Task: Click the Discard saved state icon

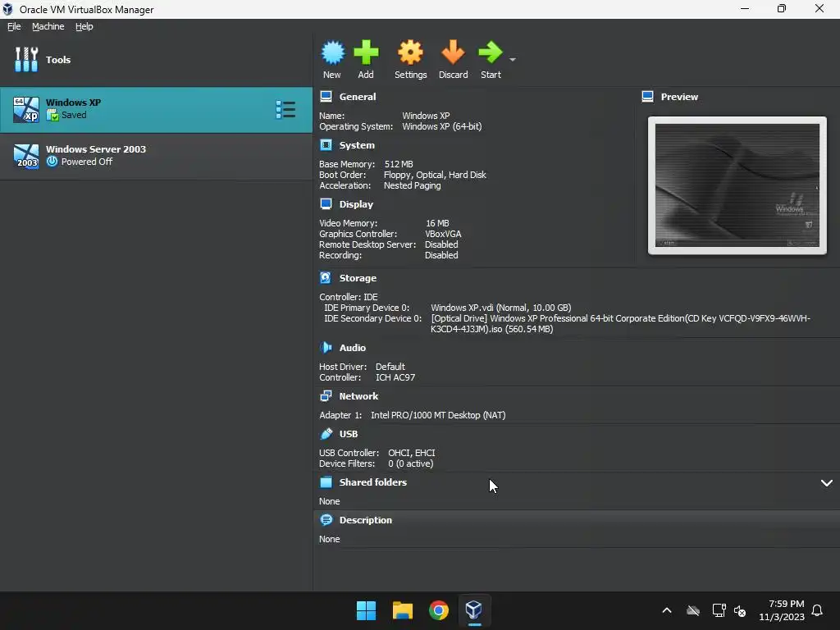Action: (x=453, y=52)
